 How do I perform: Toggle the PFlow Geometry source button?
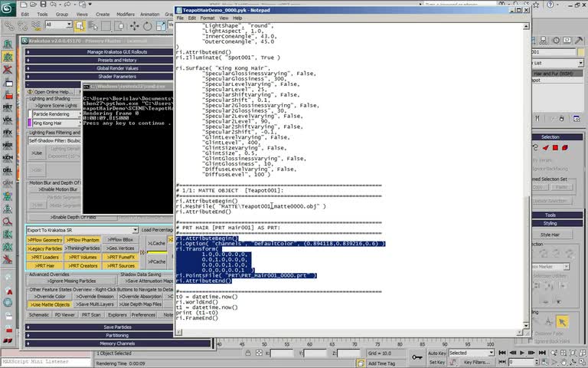[x=44, y=239]
